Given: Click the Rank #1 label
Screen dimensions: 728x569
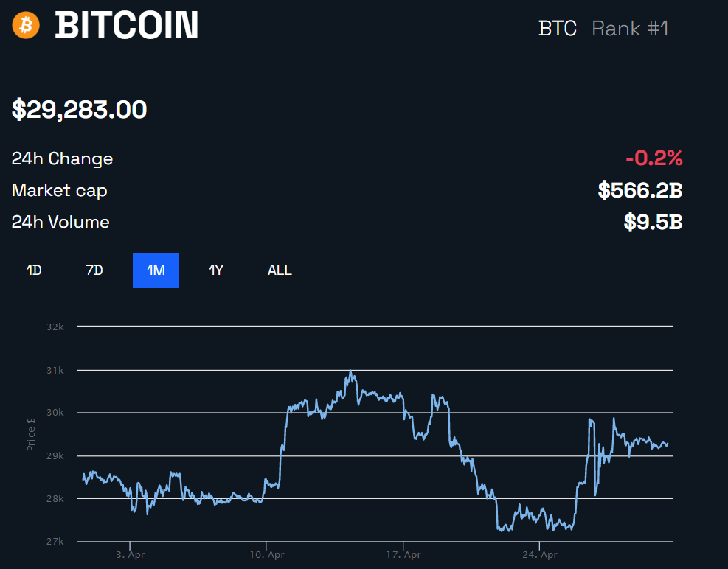Looking at the screenshot, I should [630, 29].
